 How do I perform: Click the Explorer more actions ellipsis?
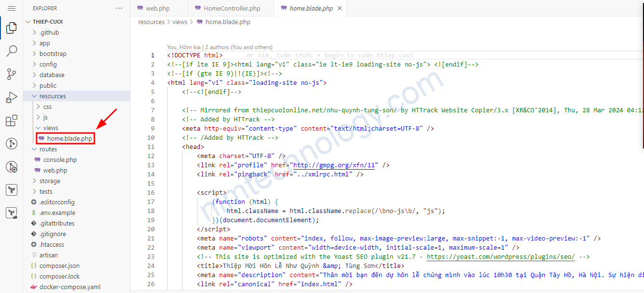pyautogui.click(x=119, y=8)
